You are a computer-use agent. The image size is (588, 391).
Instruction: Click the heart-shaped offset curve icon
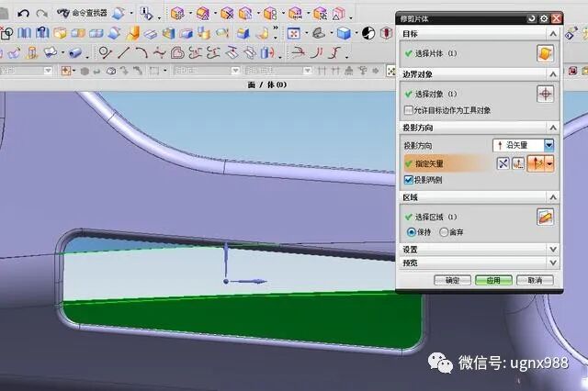[x=177, y=52]
